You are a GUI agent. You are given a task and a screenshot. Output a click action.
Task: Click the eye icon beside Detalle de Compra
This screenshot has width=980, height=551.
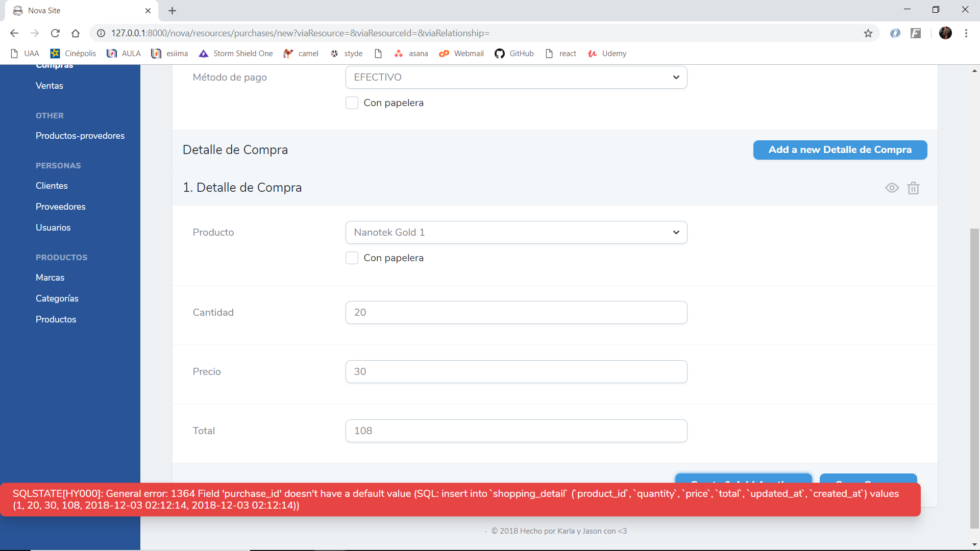(892, 188)
